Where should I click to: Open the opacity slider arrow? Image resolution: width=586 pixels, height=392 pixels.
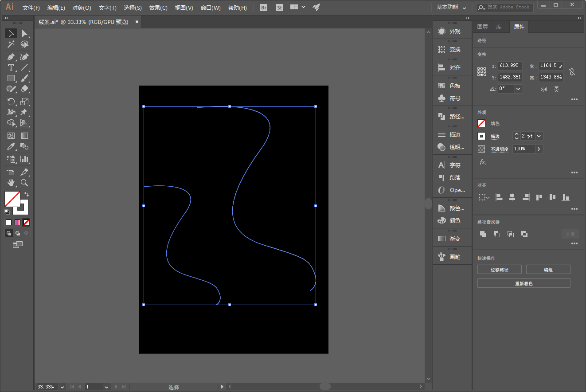point(539,149)
